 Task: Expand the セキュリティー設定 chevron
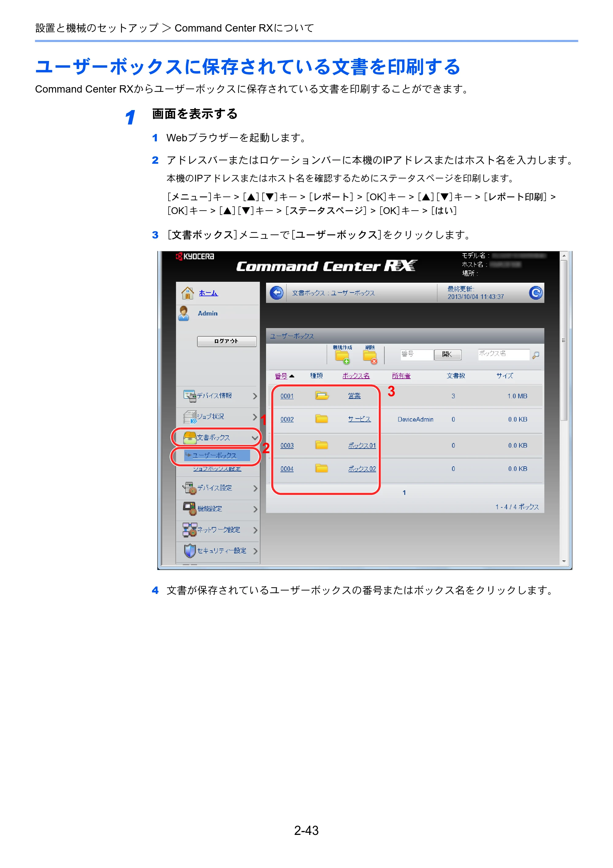pos(256,551)
